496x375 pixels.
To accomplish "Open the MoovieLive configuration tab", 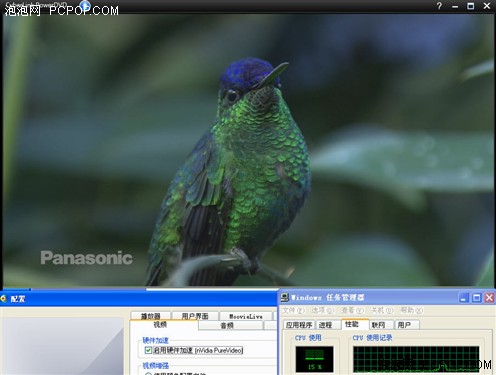I will click(246, 316).
